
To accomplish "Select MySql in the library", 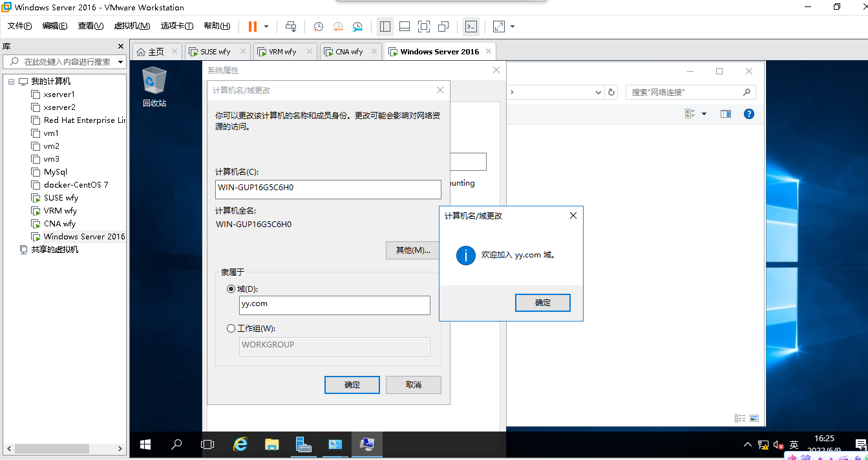I will (55, 172).
